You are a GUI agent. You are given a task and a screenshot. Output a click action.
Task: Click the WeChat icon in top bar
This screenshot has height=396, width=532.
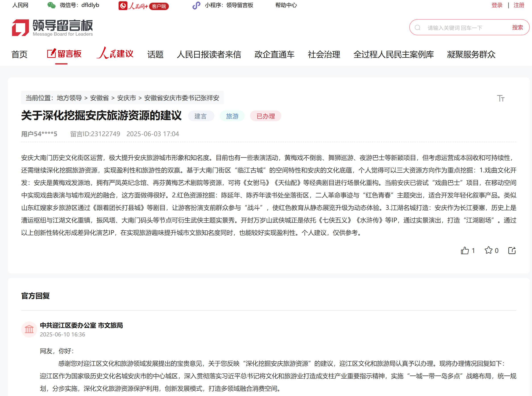[51, 5]
